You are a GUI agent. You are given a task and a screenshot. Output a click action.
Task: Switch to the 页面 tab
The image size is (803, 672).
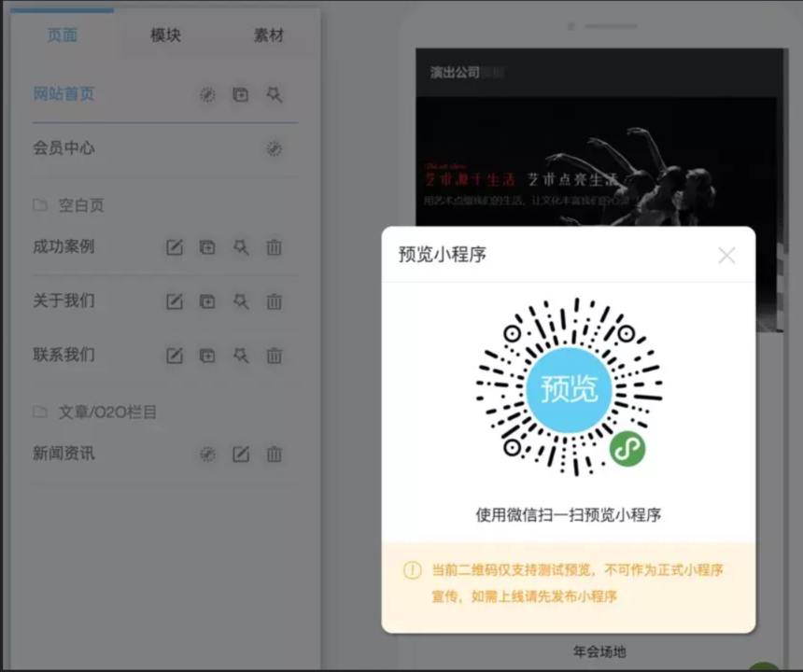tap(62, 35)
